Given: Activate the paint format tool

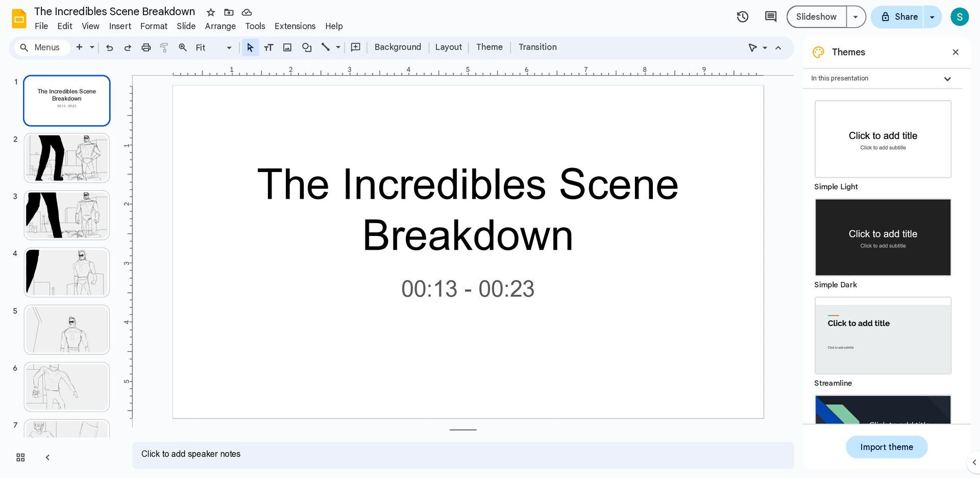Looking at the screenshot, I should (x=164, y=47).
